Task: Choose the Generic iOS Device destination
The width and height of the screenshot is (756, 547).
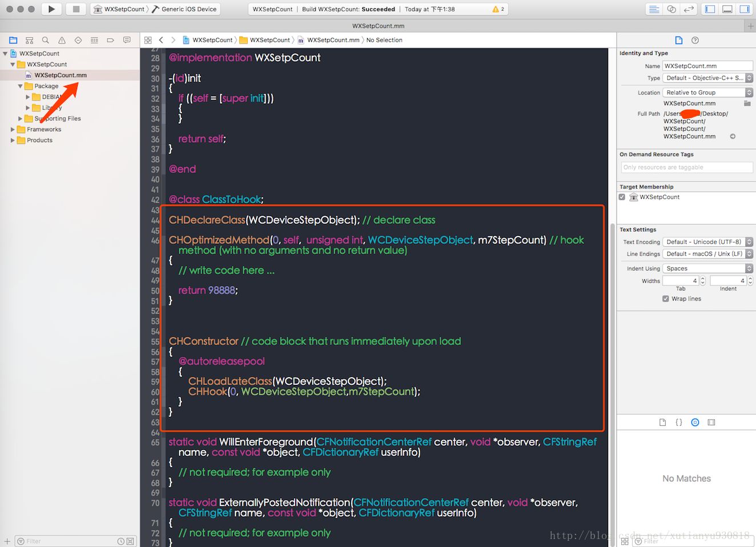Action: tap(184, 9)
